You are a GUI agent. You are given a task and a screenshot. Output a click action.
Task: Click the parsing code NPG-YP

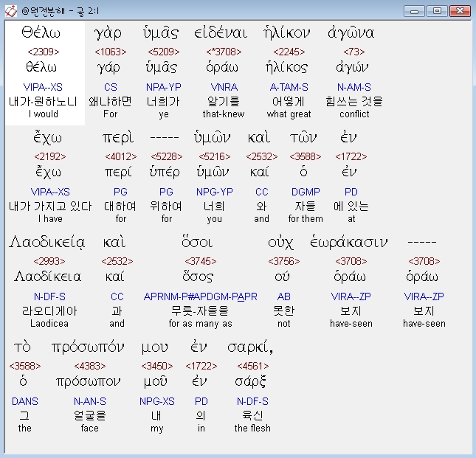pyautogui.click(x=215, y=192)
